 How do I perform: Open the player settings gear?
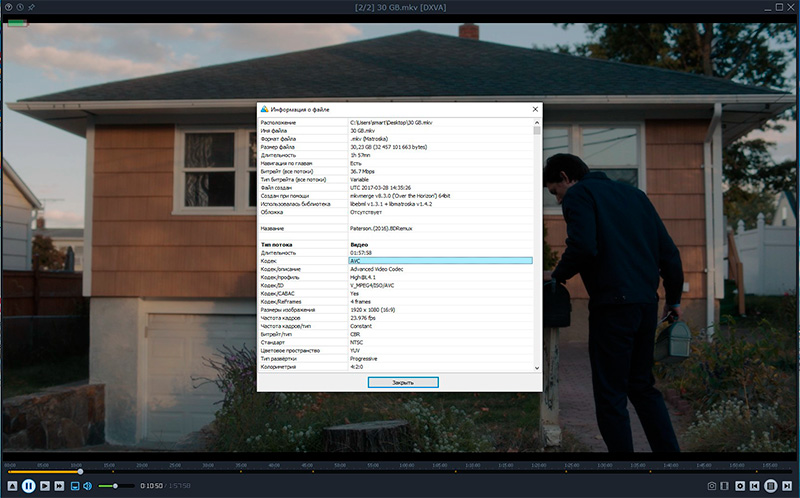pyautogui.click(x=740, y=485)
